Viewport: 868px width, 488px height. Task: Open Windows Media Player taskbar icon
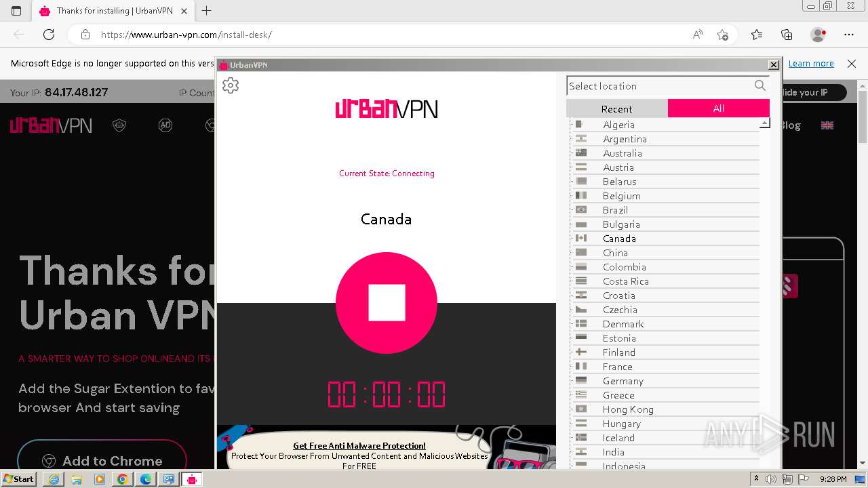[x=100, y=479]
